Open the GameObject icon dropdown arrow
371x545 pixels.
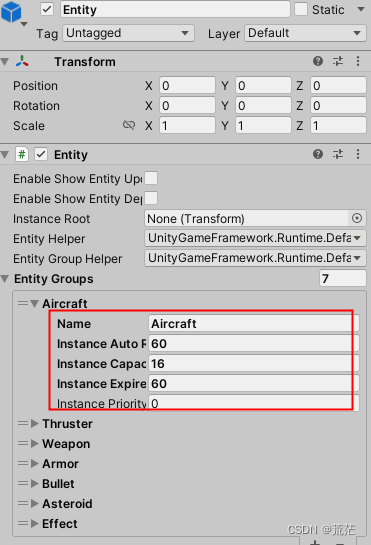pos(24,24)
